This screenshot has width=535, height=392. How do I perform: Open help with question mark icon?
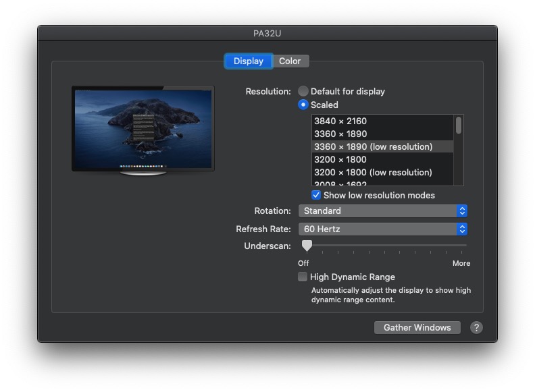coord(476,328)
